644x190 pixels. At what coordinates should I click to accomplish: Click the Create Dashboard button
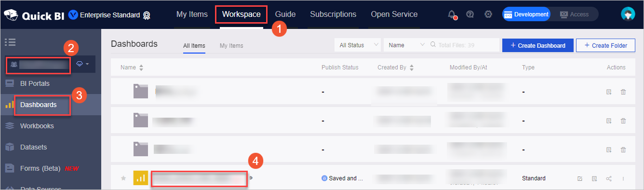coord(537,45)
